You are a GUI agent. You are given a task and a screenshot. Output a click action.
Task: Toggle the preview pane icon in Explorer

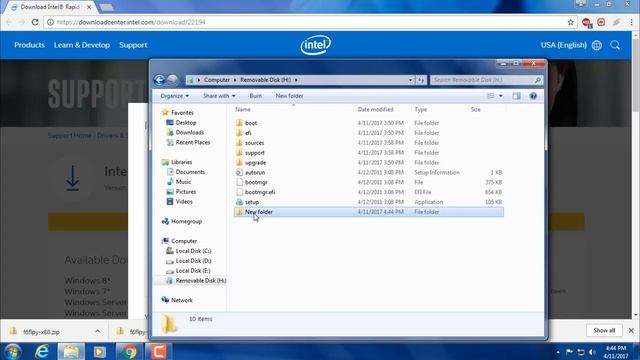point(516,96)
